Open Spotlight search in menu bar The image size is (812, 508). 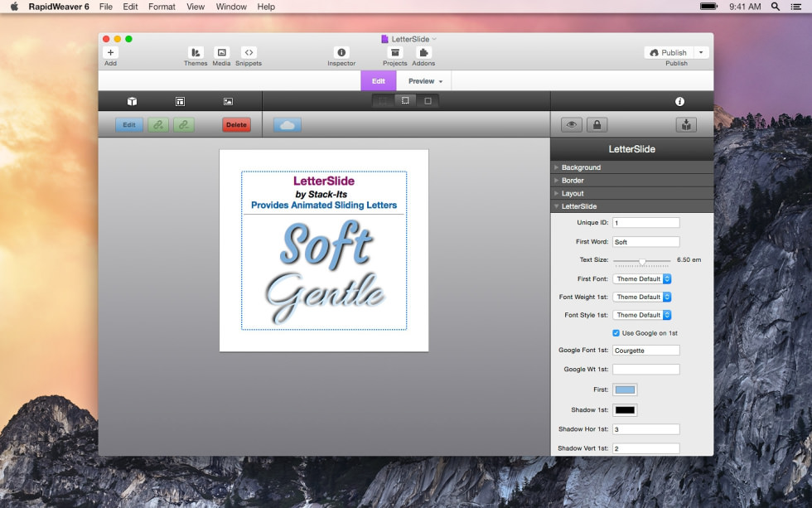pyautogui.click(x=776, y=6)
